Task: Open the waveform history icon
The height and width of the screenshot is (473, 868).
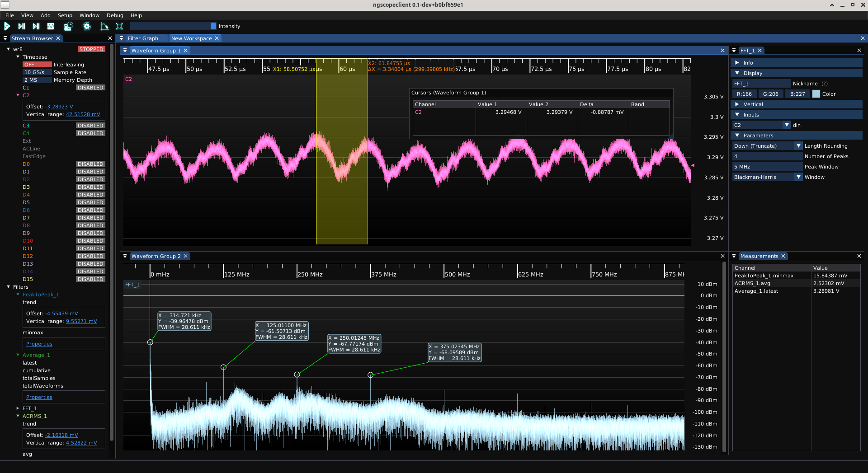Action: (68, 26)
